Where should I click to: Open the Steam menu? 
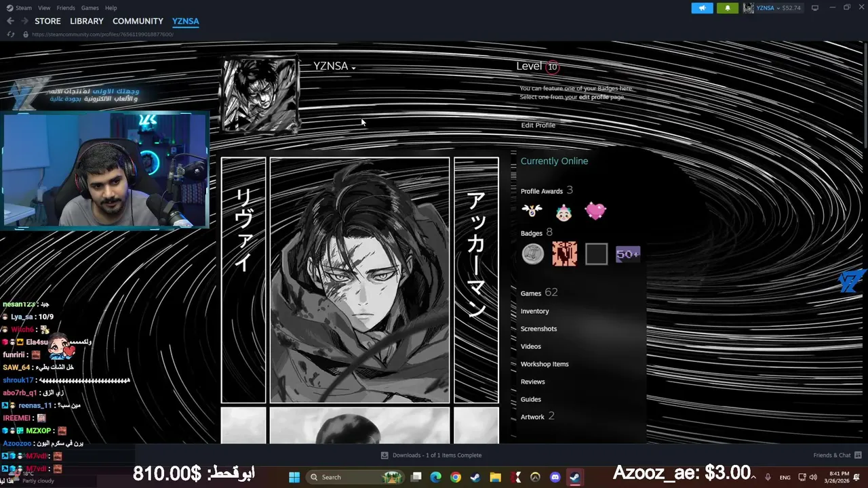tap(24, 8)
